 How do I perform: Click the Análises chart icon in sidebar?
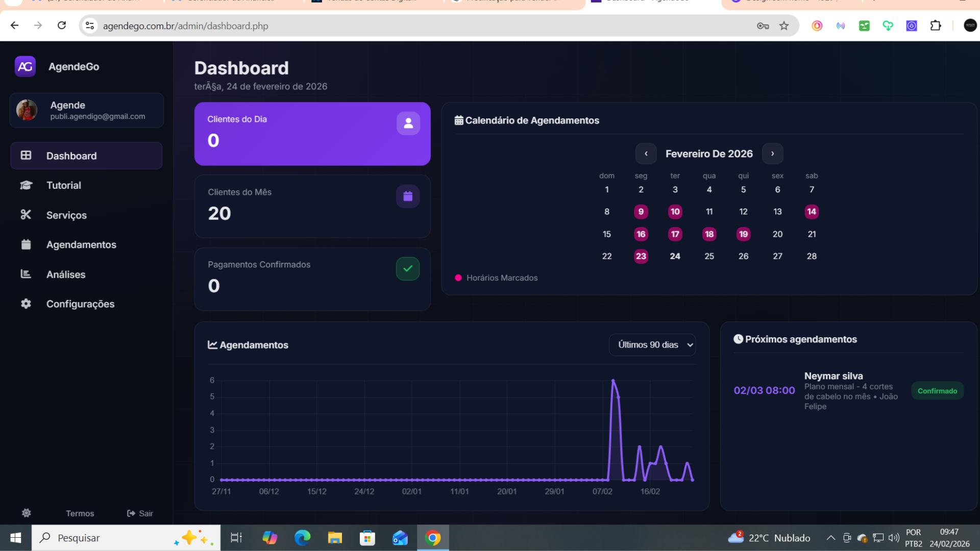[26, 274]
